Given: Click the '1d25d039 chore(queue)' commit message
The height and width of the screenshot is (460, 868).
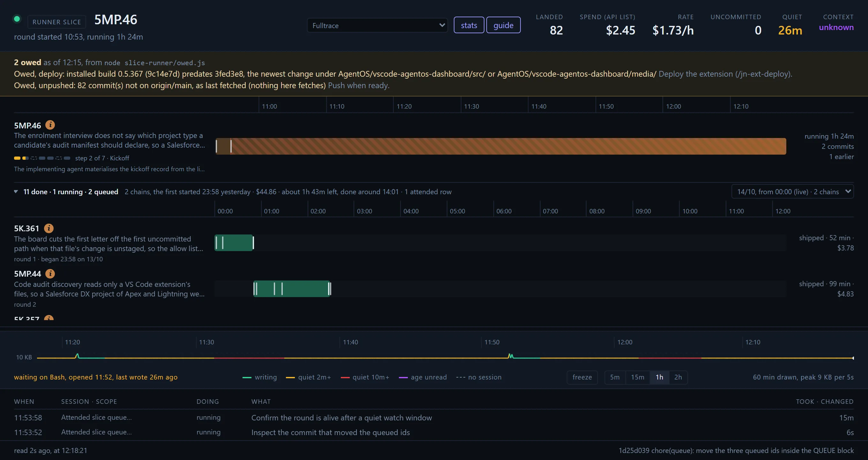Looking at the screenshot, I should (736, 450).
